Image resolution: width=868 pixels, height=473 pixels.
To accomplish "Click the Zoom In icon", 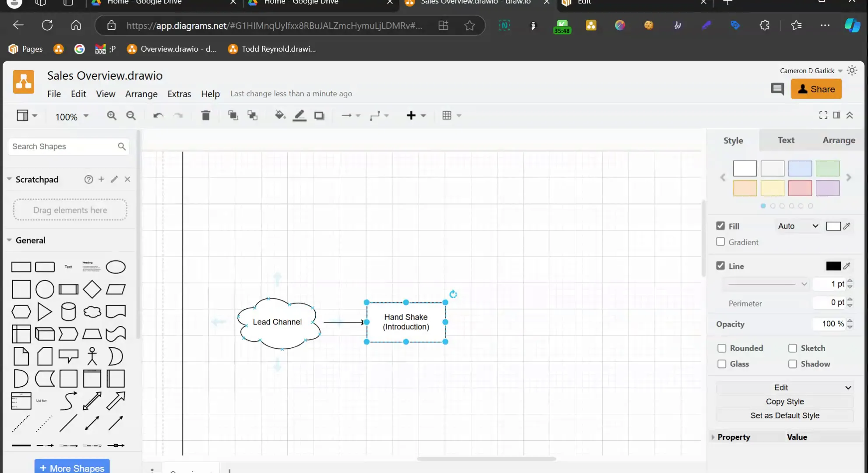I will (x=112, y=115).
